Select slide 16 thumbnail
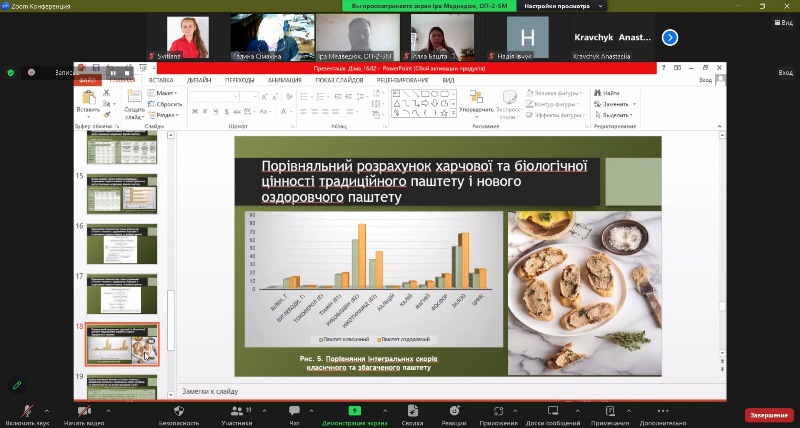 coord(122,243)
